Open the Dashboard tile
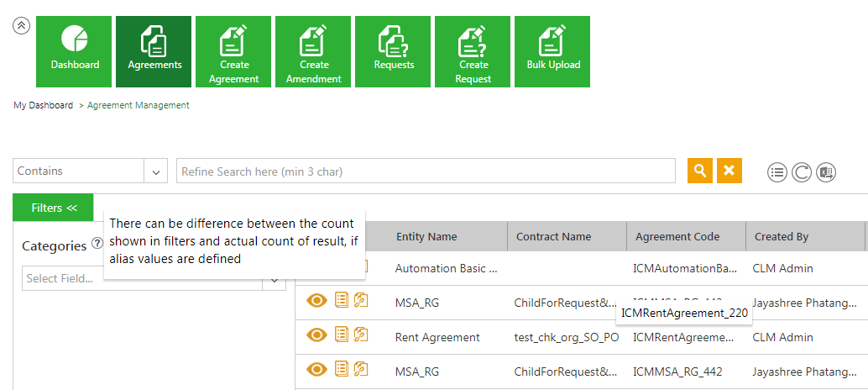This screenshot has height=390, width=868. 75,50
